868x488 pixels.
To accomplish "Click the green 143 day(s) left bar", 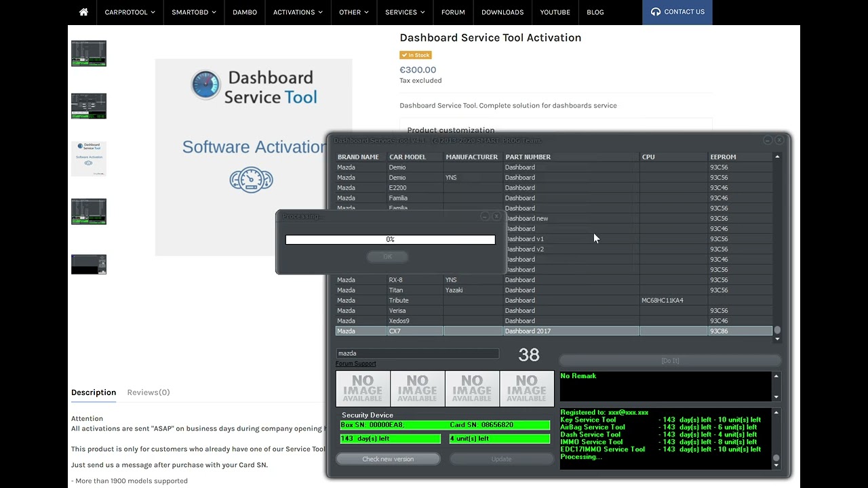I will (x=391, y=439).
